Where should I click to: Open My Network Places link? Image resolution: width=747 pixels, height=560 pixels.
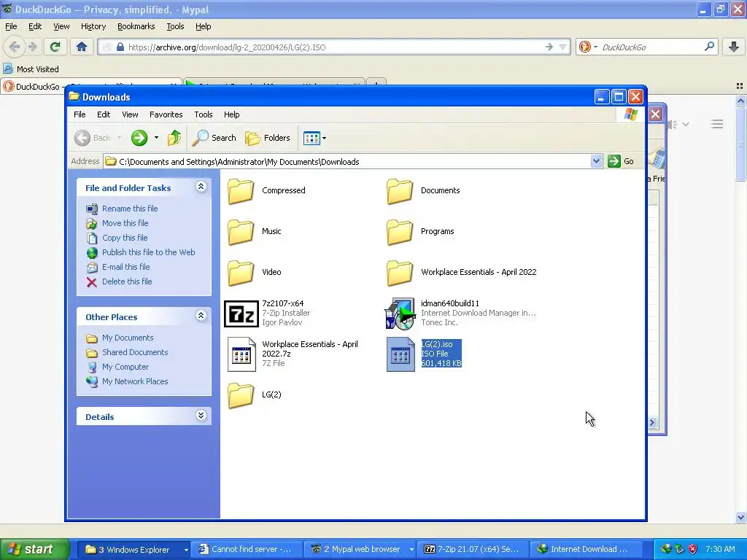pyautogui.click(x=135, y=381)
